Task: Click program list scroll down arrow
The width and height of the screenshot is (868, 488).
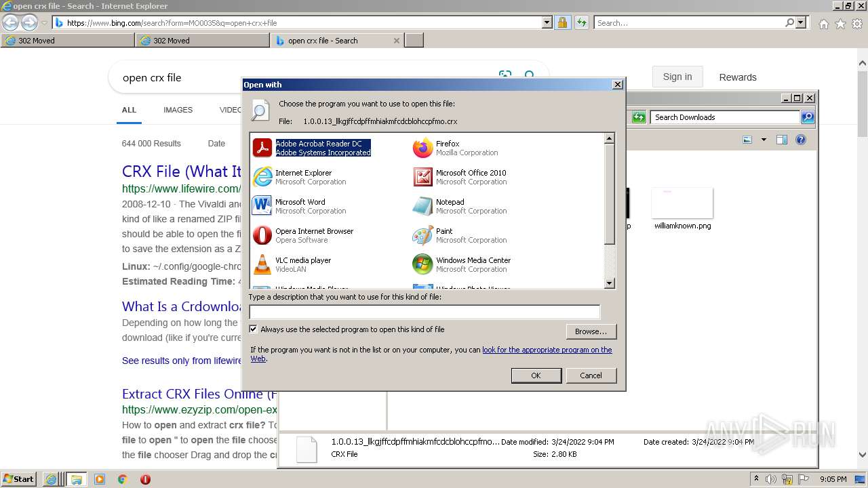Action: tap(609, 283)
